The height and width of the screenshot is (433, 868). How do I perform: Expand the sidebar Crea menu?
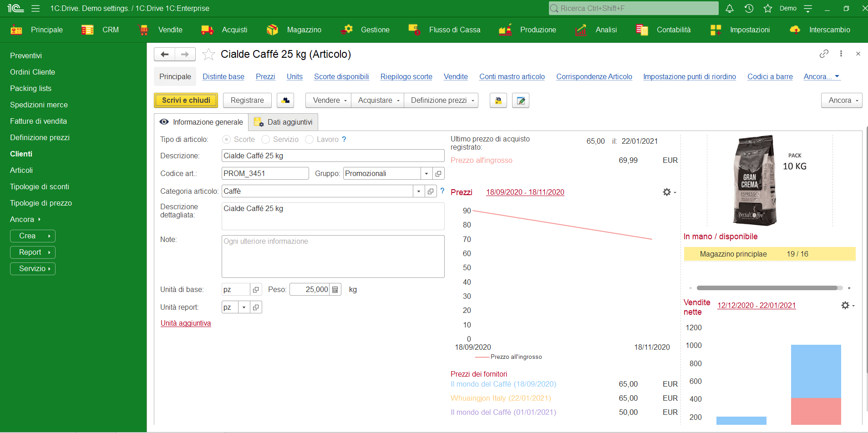tap(33, 236)
